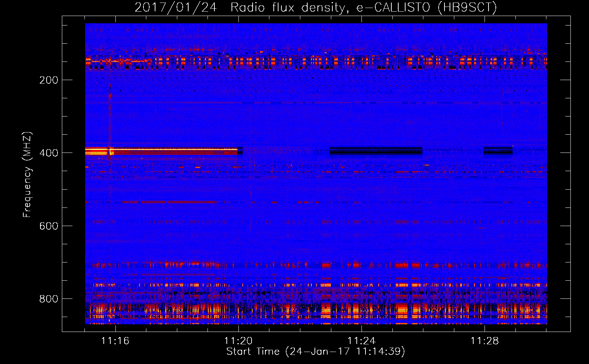
Task: Click the '800' frequency tick label
Action: [49, 299]
